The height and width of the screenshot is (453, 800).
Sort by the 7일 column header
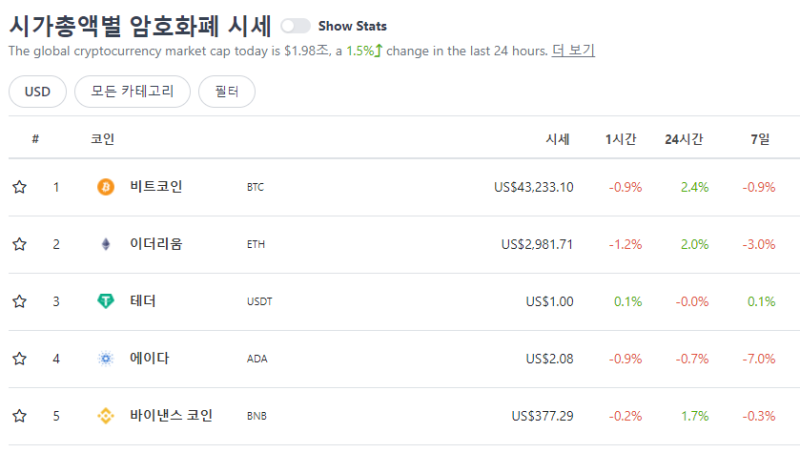760,139
